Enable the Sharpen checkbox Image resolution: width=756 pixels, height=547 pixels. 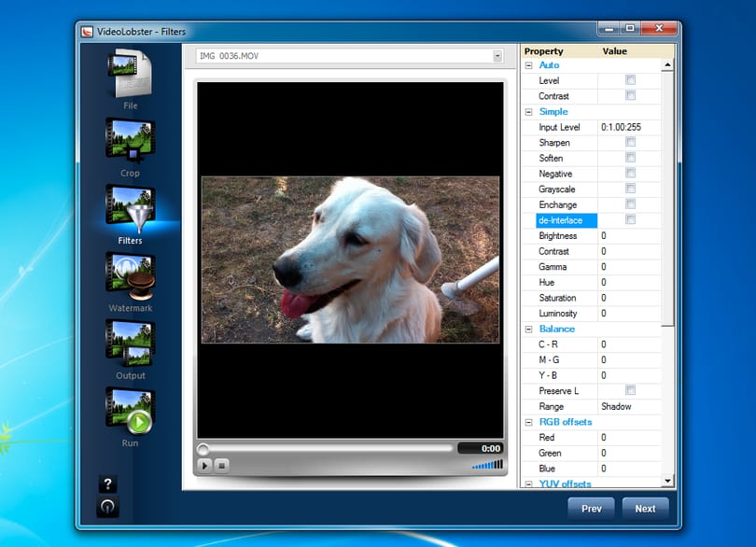(x=630, y=142)
